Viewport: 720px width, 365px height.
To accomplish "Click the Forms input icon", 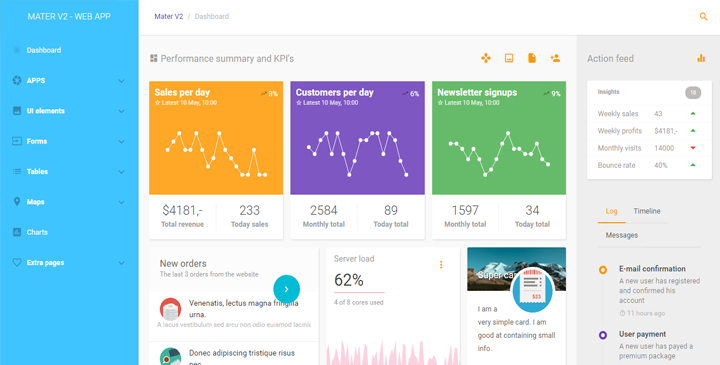I will [x=17, y=141].
